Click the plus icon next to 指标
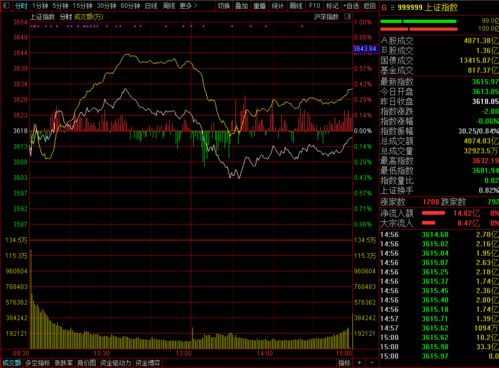Viewport: 499px width, 368px height. pos(359,363)
